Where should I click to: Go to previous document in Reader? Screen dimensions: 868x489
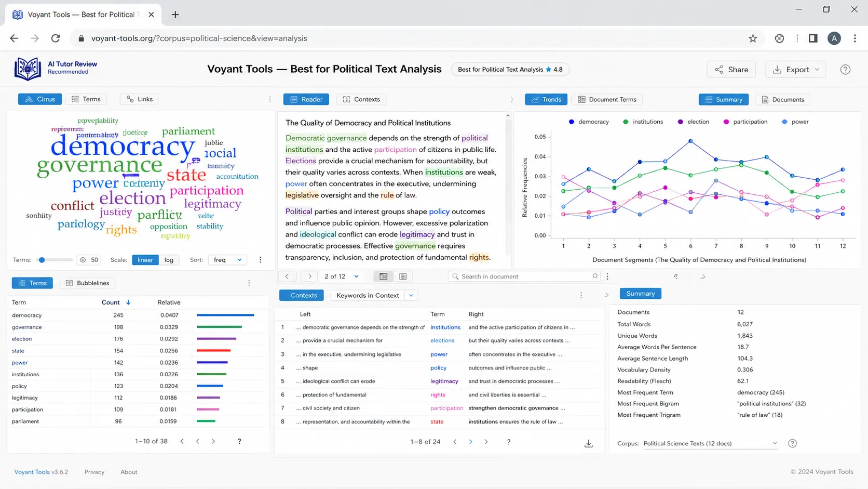[287, 276]
